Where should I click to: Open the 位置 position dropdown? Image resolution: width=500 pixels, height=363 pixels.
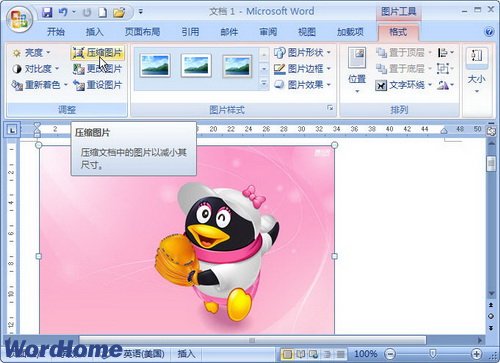(357, 70)
